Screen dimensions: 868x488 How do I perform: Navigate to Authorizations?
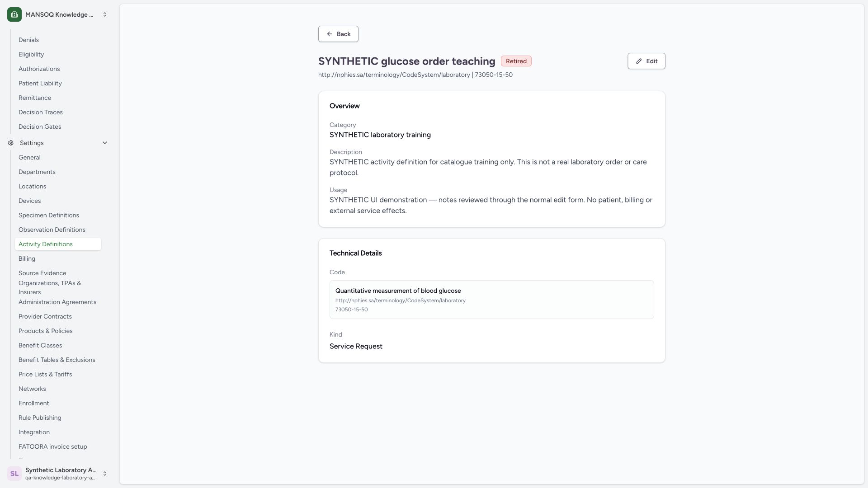tap(58, 69)
